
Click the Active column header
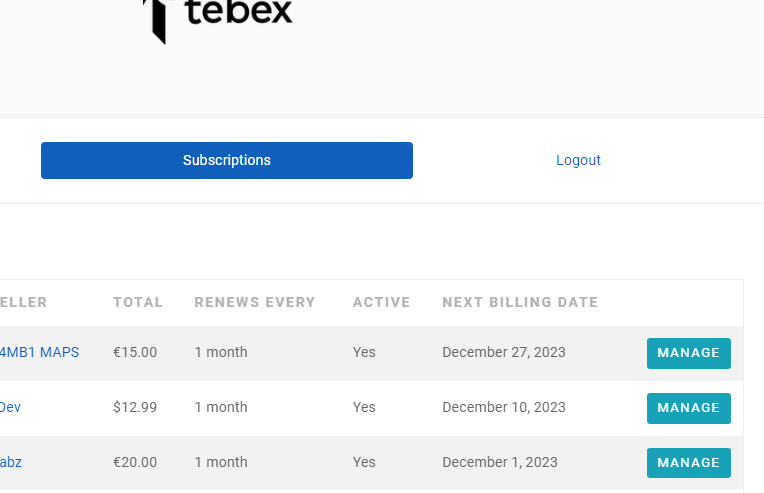coord(381,303)
